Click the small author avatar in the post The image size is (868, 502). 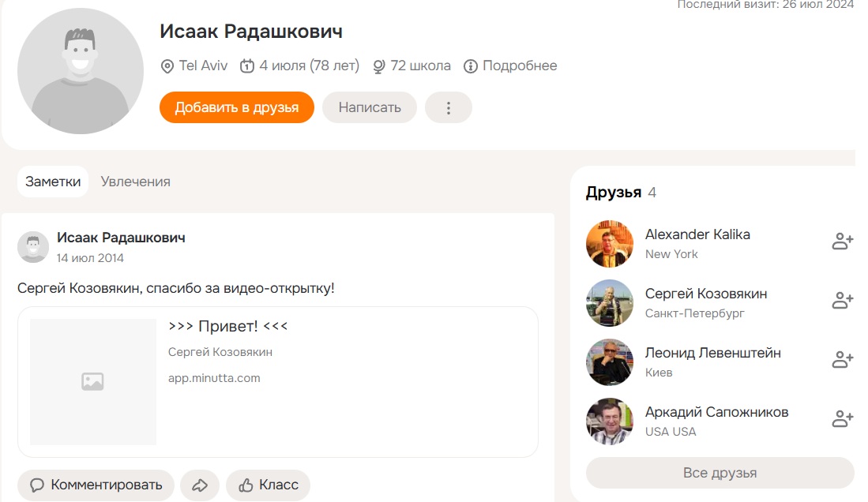pos(33,247)
